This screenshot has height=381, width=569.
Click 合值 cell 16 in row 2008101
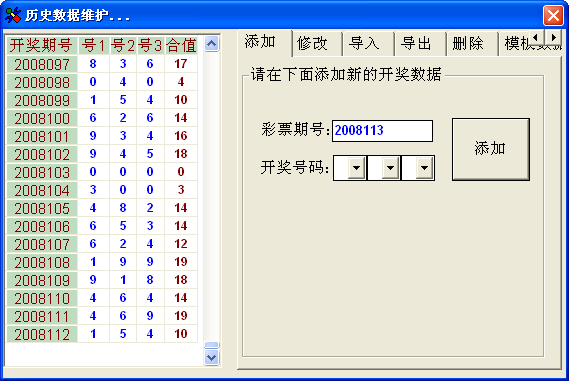(181, 136)
